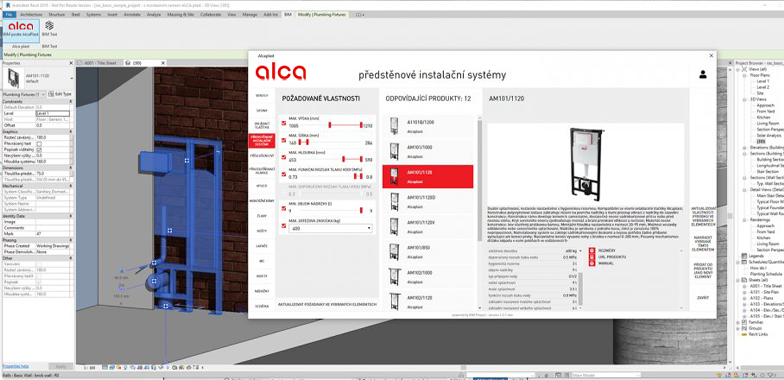Image resolution: width=784 pixels, height=380 pixels.
Task: Open the user profile icon in Alcaplast dialog
Action: (703, 74)
